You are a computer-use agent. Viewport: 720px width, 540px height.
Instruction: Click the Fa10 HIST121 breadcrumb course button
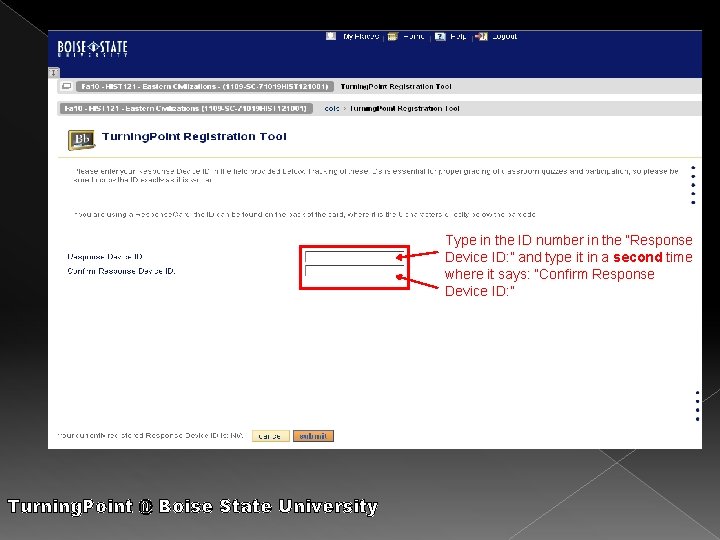point(186,108)
